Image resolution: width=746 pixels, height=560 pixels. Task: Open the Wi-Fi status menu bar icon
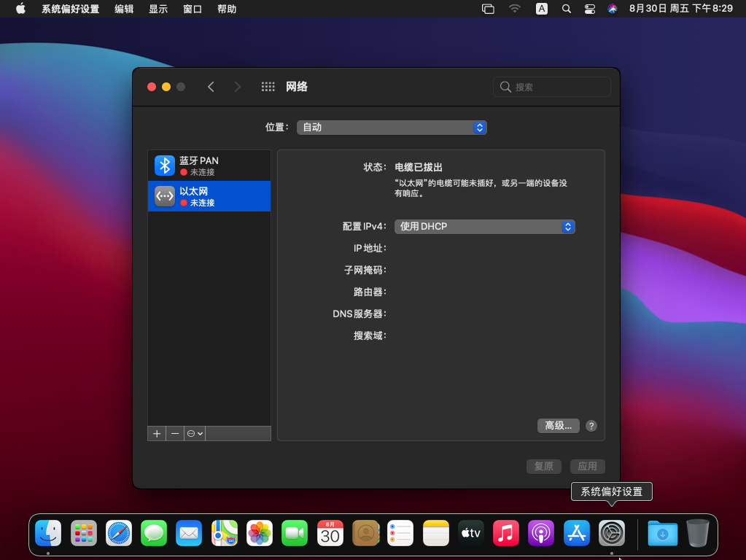(x=515, y=9)
